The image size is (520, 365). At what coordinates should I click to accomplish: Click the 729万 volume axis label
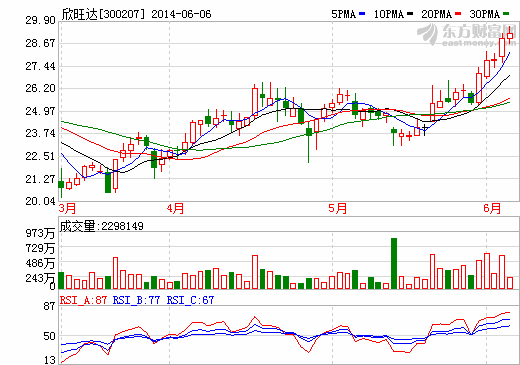pos(40,248)
